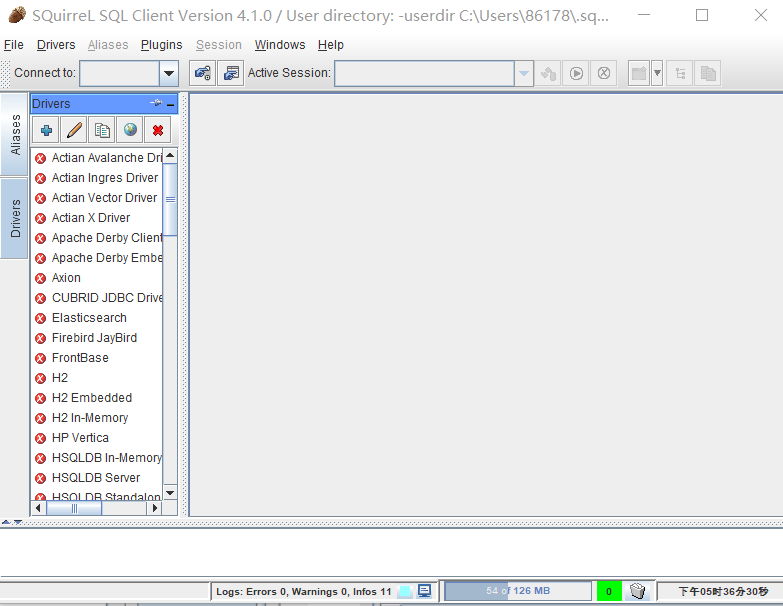Click the drivers list scroll down arrow
The width and height of the screenshot is (783, 606).
click(170, 493)
